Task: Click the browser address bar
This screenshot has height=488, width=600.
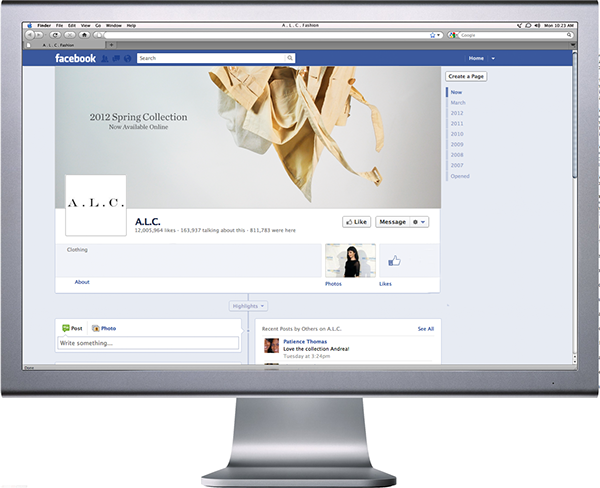Action: pyautogui.click(x=266, y=35)
